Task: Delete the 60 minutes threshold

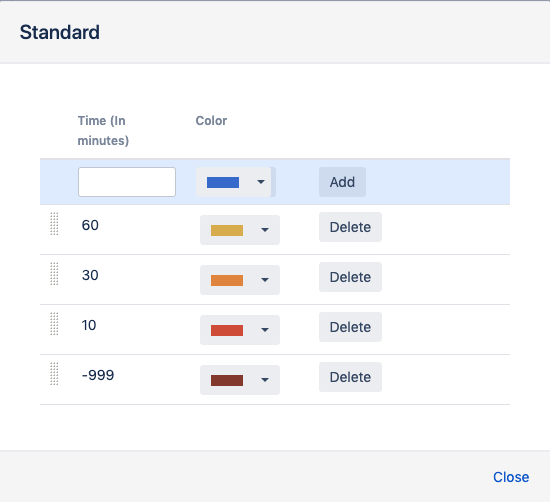Action: [x=350, y=227]
